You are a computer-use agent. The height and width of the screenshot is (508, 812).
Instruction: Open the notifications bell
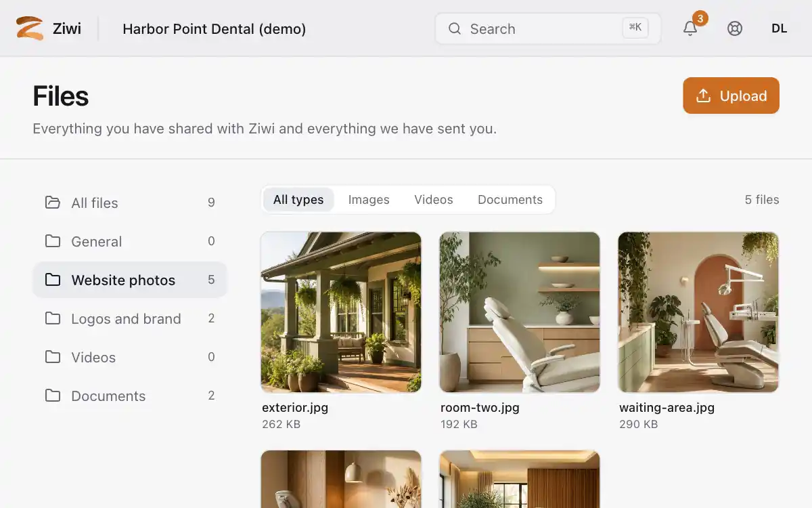click(690, 28)
